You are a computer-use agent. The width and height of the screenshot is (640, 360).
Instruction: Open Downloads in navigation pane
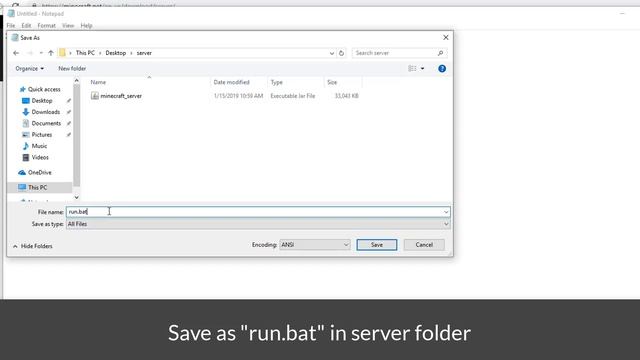45,112
